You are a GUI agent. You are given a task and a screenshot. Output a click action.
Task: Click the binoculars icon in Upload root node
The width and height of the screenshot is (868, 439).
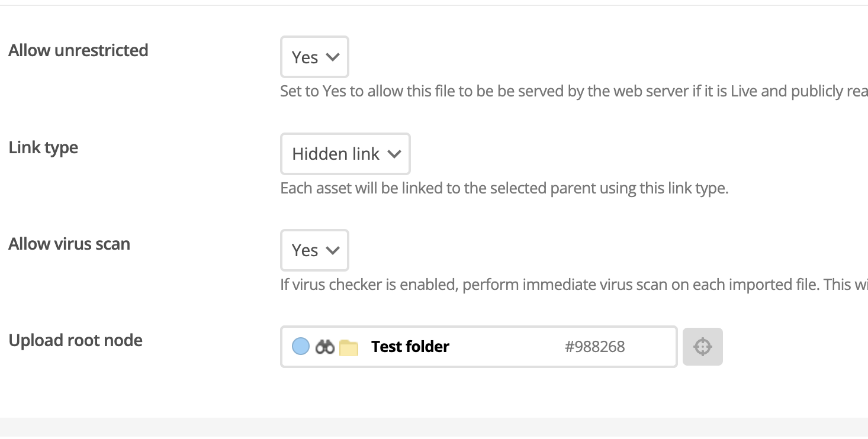(x=325, y=347)
